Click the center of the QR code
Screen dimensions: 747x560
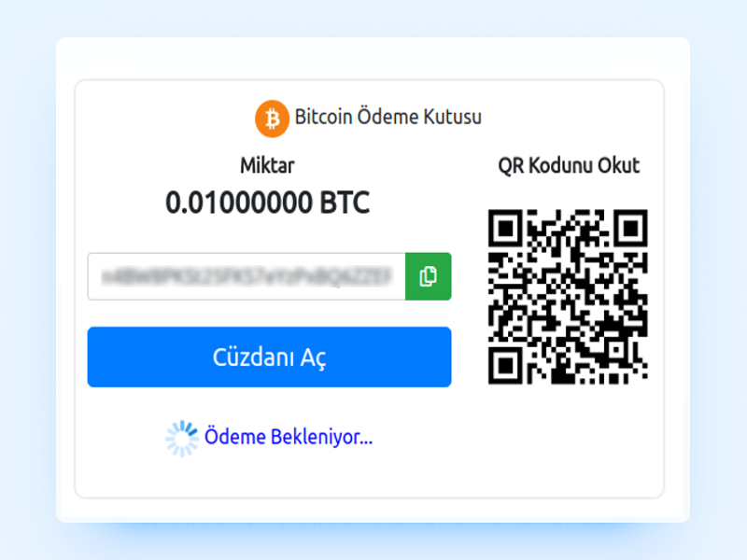click(568, 297)
